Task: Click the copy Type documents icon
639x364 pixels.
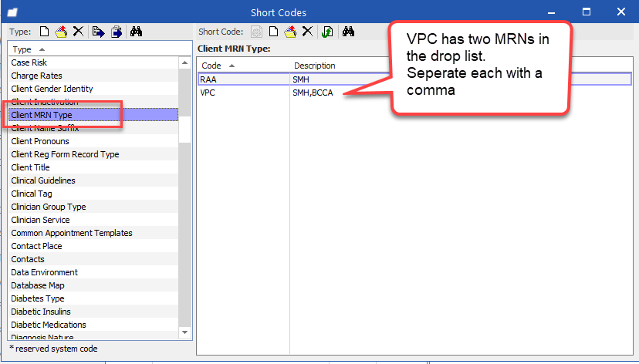Action: coord(117,32)
